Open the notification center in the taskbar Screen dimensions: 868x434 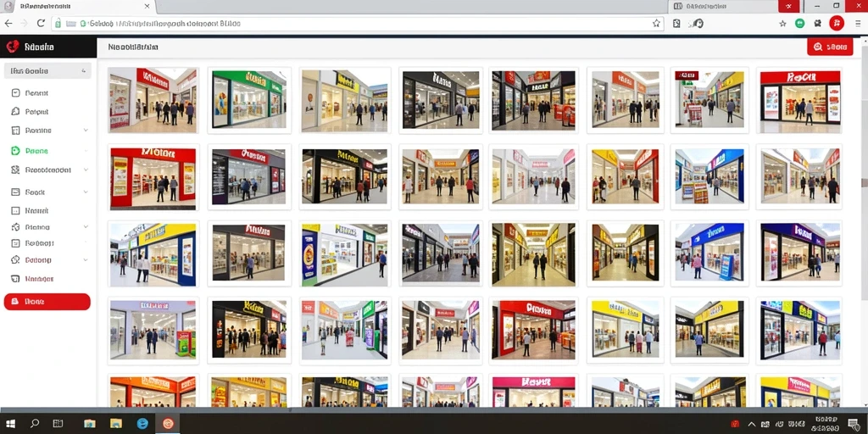pos(853,424)
